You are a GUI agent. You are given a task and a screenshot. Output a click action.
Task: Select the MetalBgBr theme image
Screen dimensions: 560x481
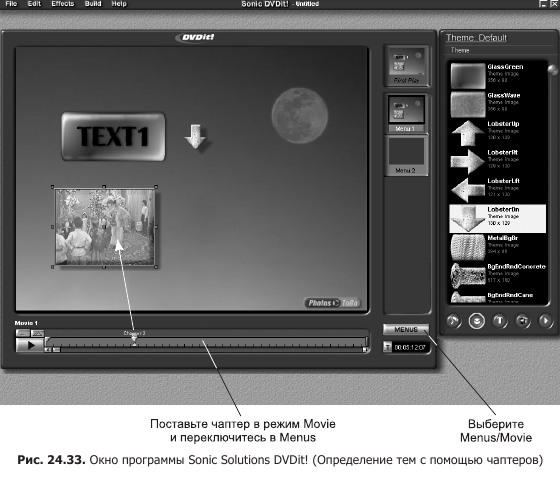click(498, 247)
